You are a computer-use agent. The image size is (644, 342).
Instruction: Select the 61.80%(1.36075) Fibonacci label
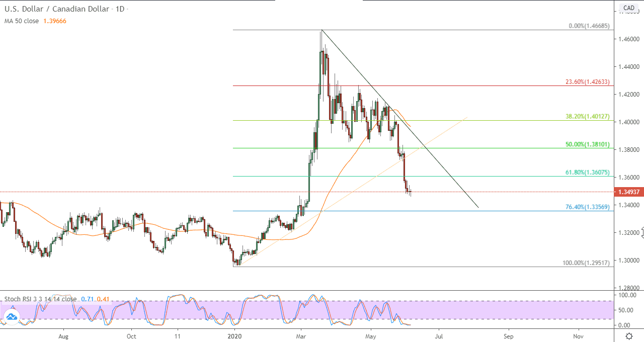point(587,173)
